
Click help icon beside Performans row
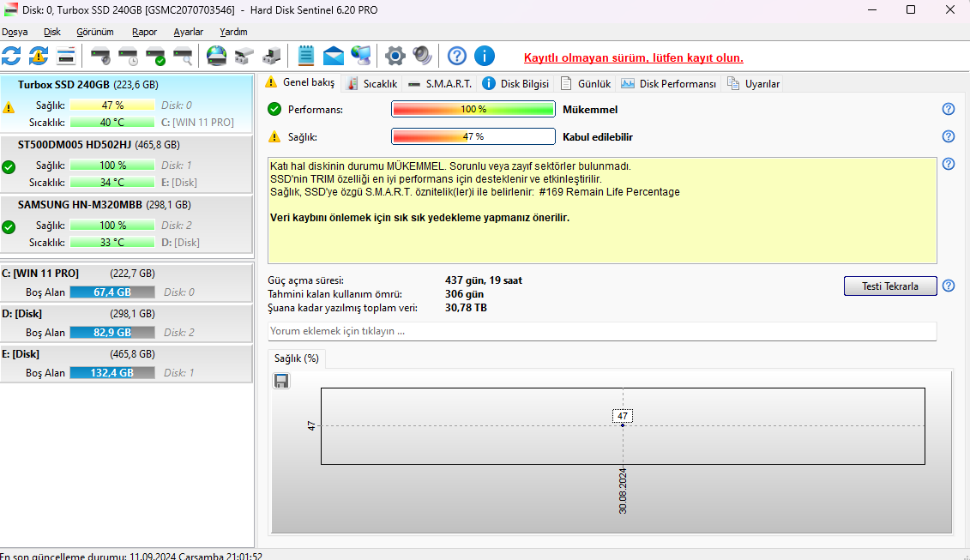tap(949, 109)
